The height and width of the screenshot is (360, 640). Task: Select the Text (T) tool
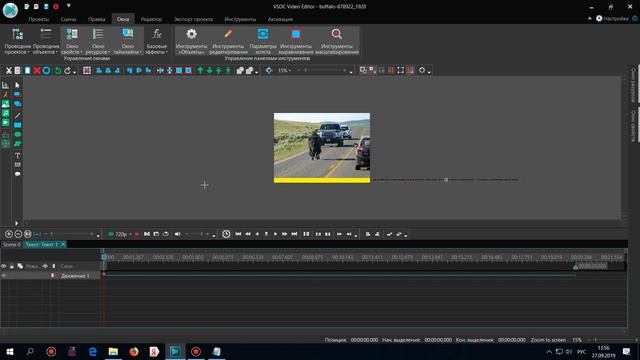[17, 156]
